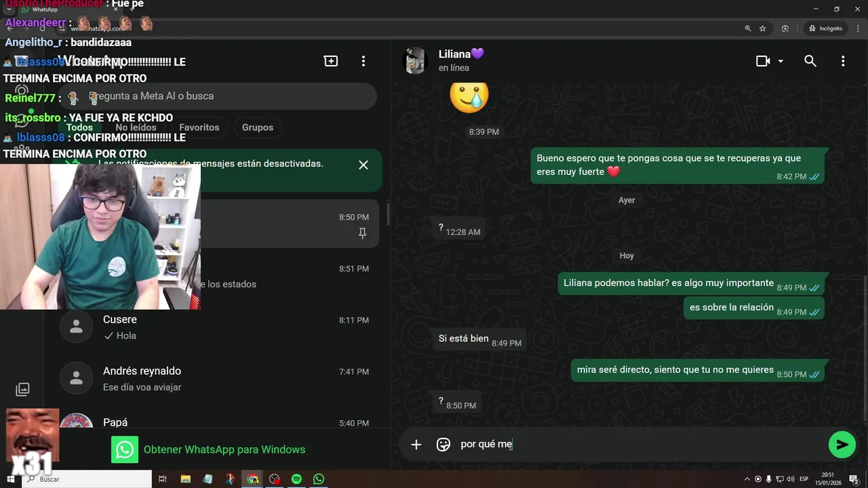Click Obtener WhatsApp para Windows

224,449
